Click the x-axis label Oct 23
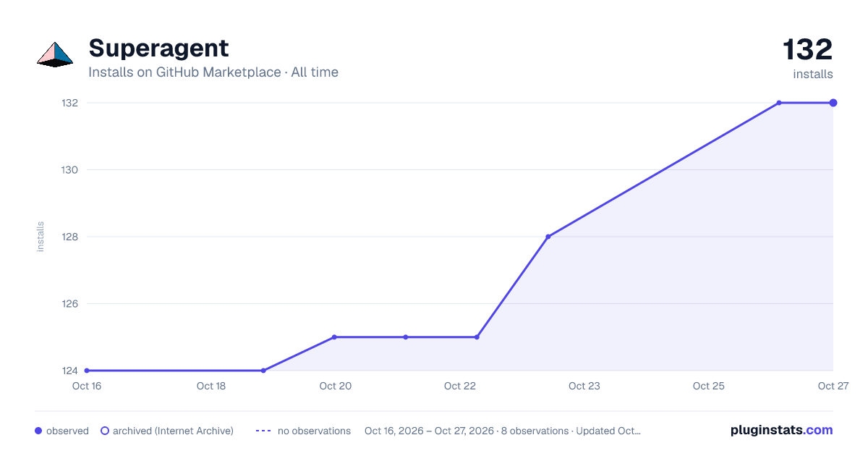Screen dimensions: 868x456 [584, 387]
